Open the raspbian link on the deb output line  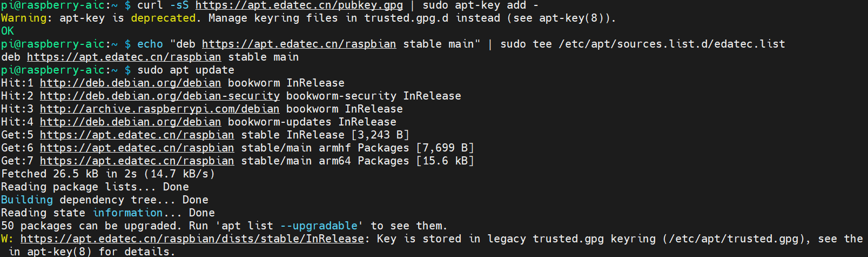124,57
